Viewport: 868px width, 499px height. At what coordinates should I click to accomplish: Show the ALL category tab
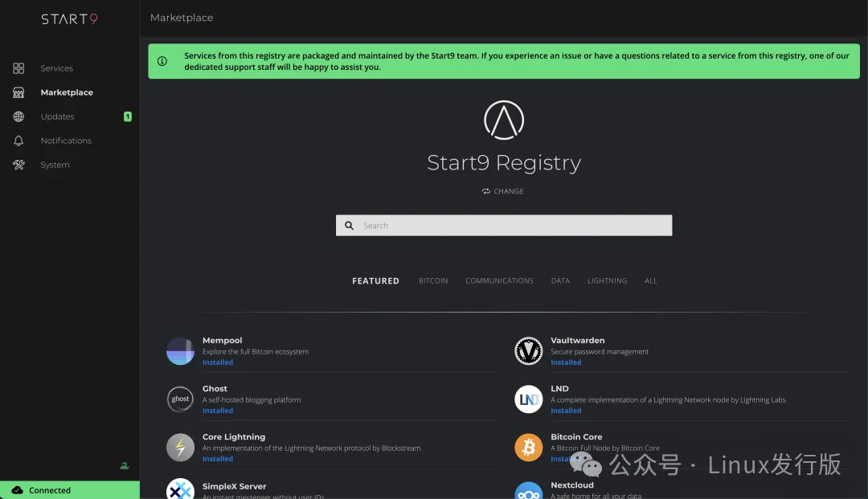click(x=651, y=281)
